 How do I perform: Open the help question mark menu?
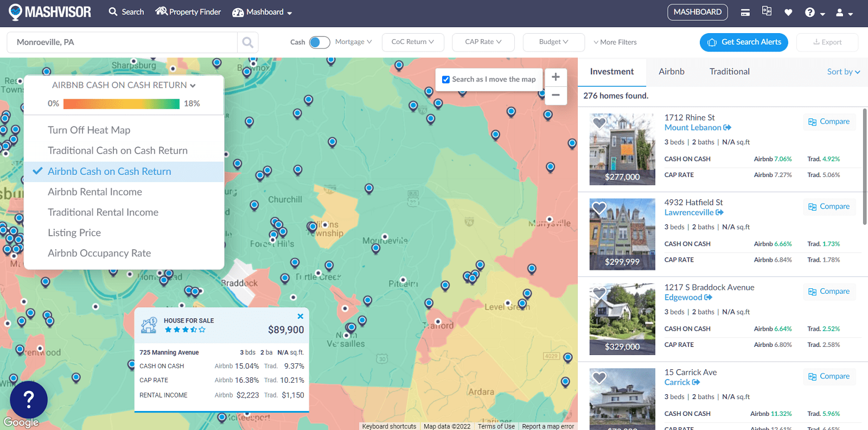click(815, 12)
